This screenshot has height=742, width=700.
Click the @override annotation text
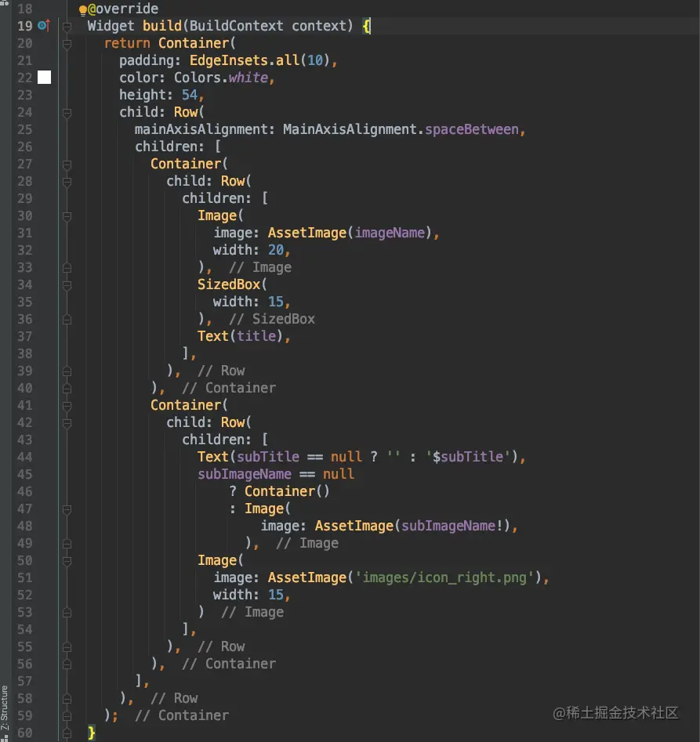[123, 9]
